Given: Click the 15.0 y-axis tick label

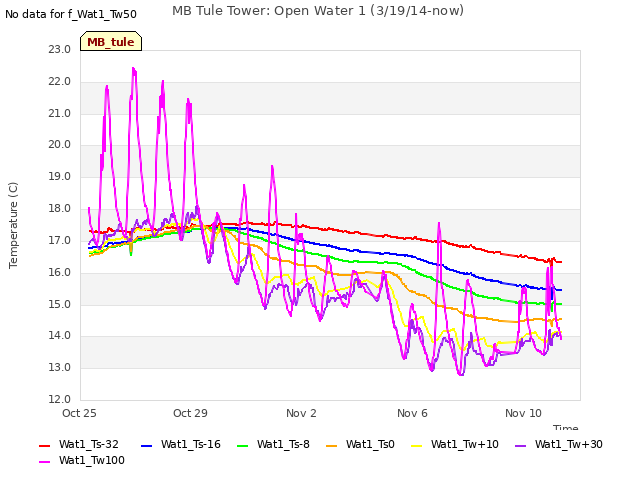Looking at the screenshot, I should click(x=60, y=304).
